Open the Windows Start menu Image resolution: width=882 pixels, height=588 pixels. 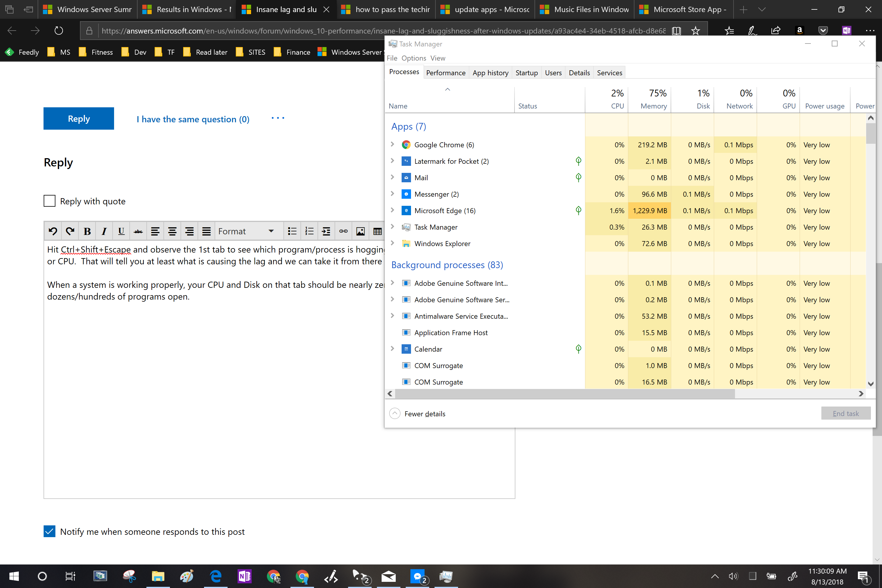[14, 576]
